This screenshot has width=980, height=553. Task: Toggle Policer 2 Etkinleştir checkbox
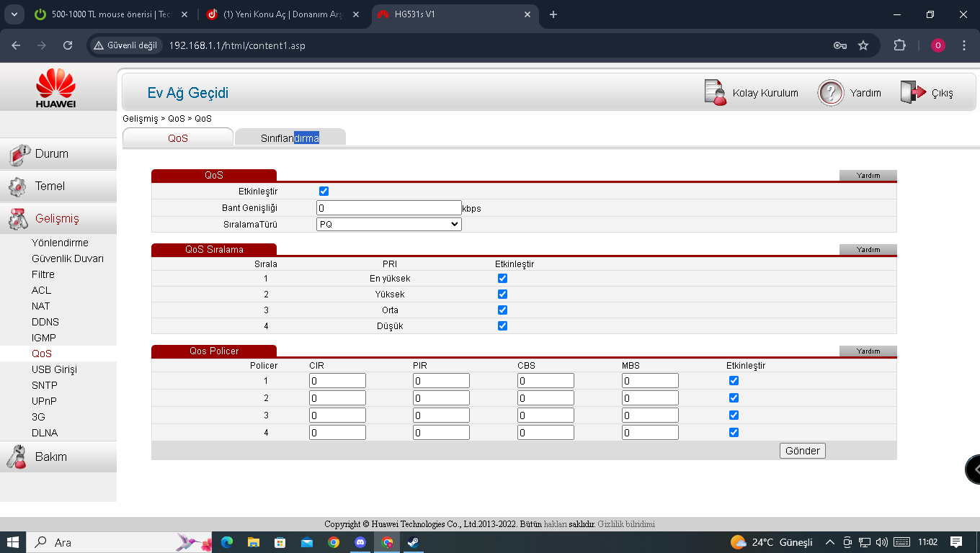click(x=734, y=397)
